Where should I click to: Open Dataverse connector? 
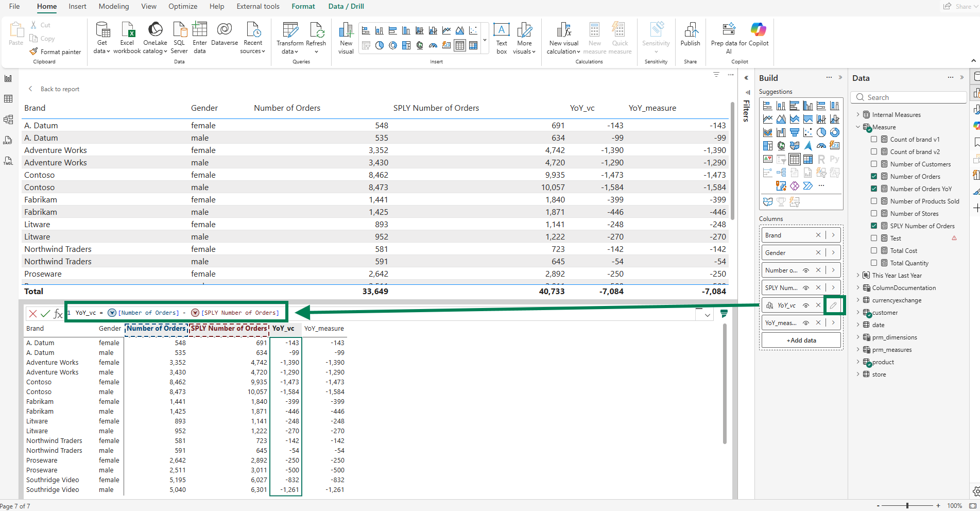[x=225, y=34]
